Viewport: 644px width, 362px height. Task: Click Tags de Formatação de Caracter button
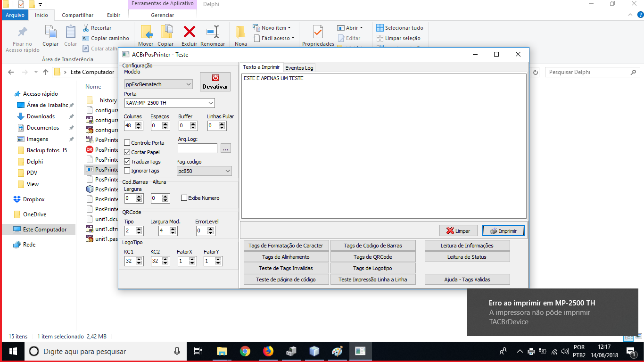point(286,246)
